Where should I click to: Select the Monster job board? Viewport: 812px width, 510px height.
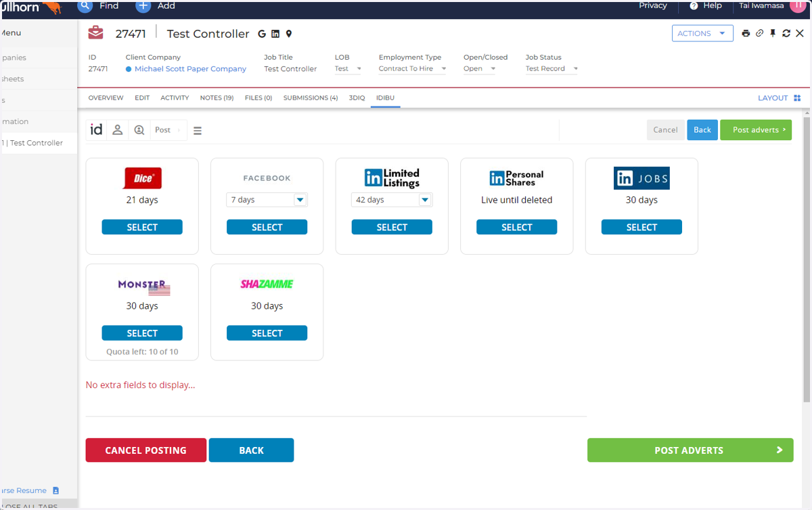(x=142, y=333)
